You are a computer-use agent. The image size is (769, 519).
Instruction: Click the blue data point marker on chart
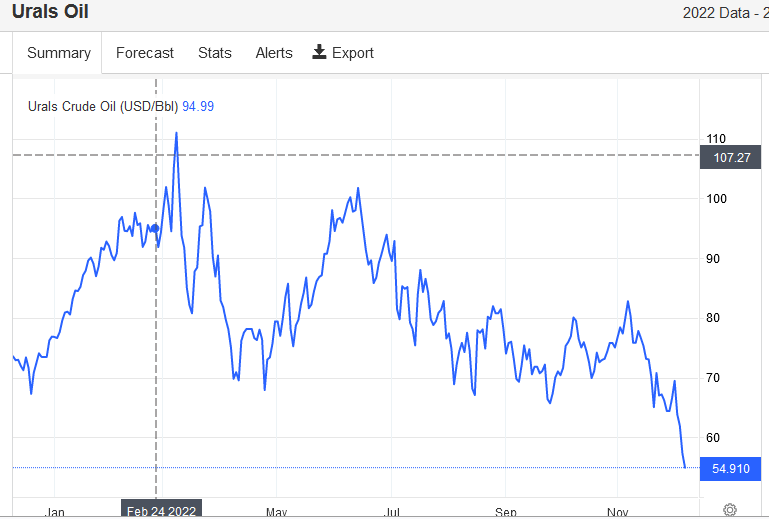click(x=155, y=228)
